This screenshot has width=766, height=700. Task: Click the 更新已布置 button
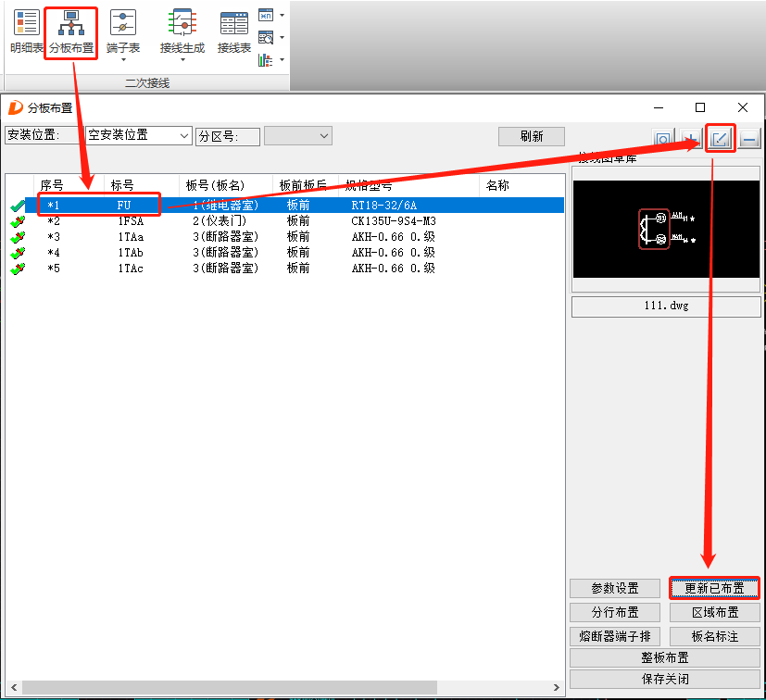[x=714, y=588]
